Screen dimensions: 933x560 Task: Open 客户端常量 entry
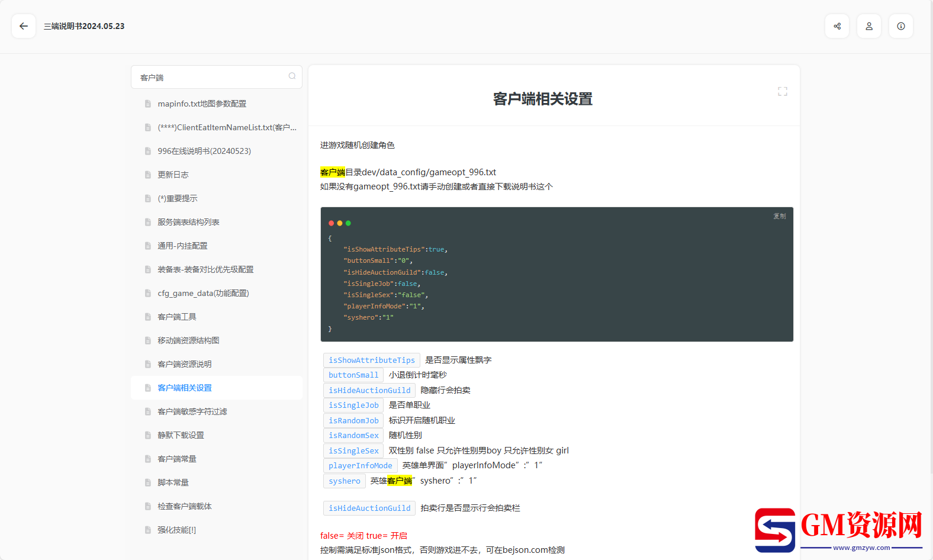(x=217, y=459)
